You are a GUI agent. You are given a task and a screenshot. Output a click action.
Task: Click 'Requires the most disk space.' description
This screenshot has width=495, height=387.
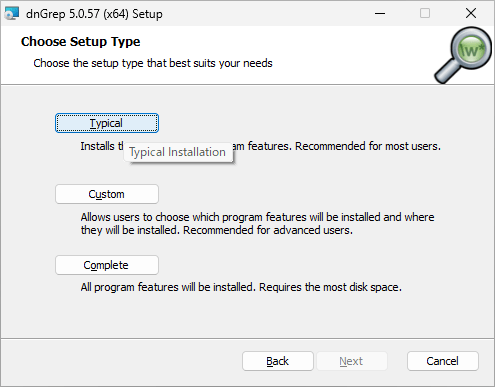click(330, 287)
